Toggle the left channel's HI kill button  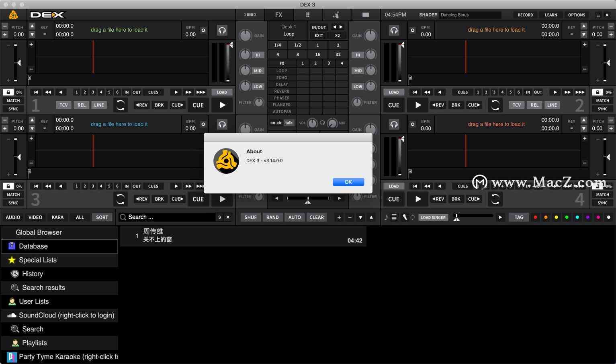tap(258, 55)
